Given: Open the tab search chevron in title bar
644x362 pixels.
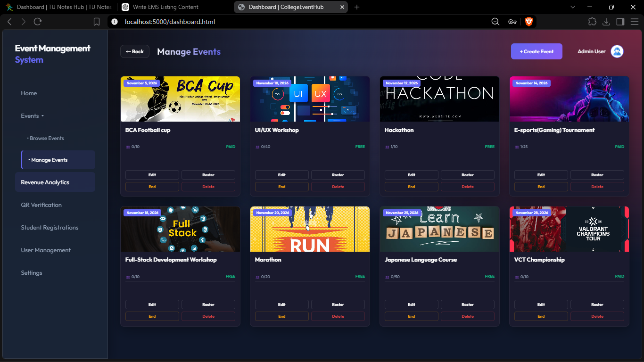Looking at the screenshot, I should 573,7.
